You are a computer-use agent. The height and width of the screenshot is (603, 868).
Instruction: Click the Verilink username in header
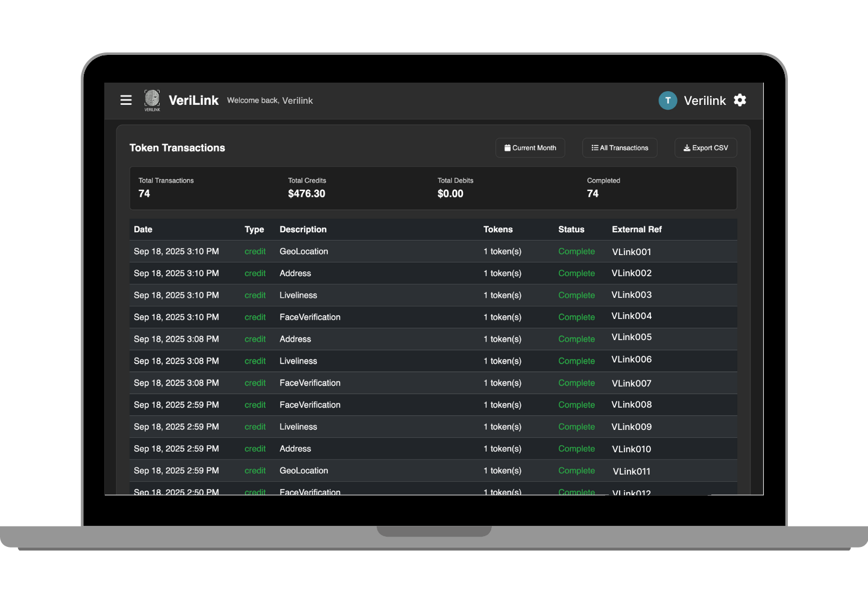(705, 101)
